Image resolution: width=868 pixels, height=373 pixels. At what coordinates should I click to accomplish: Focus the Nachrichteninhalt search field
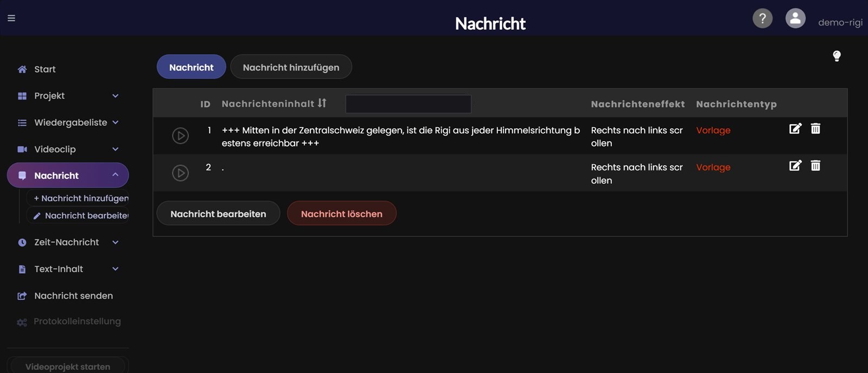tap(408, 104)
